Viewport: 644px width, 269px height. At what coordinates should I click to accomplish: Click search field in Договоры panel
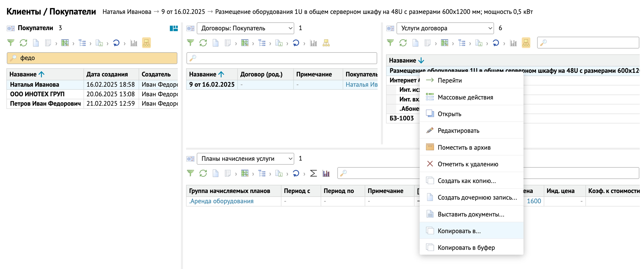[x=282, y=58]
